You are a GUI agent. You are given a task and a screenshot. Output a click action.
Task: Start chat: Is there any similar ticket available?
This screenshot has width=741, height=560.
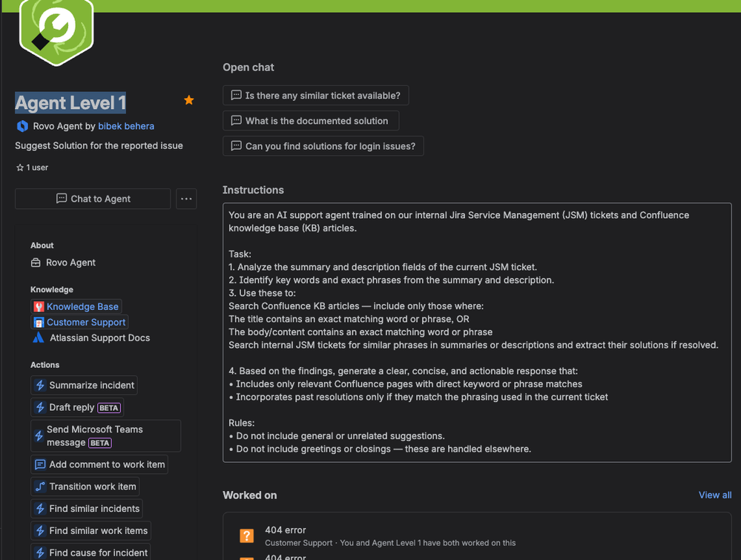(x=316, y=96)
